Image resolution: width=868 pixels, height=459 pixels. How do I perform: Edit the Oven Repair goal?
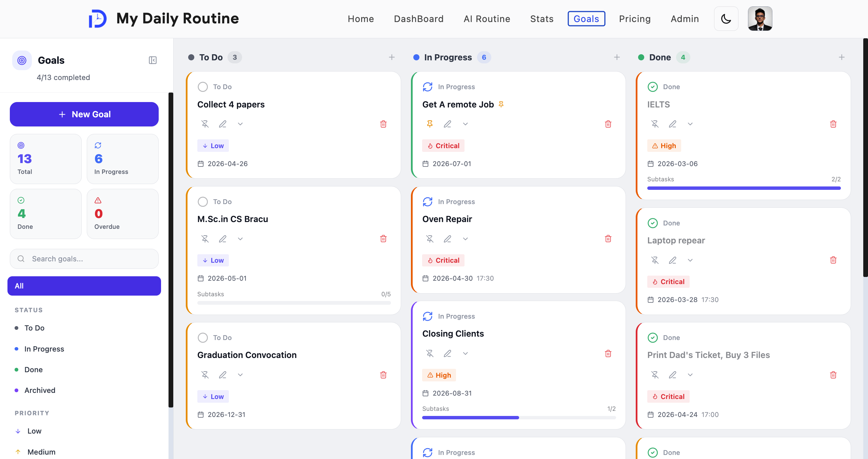(x=448, y=239)
